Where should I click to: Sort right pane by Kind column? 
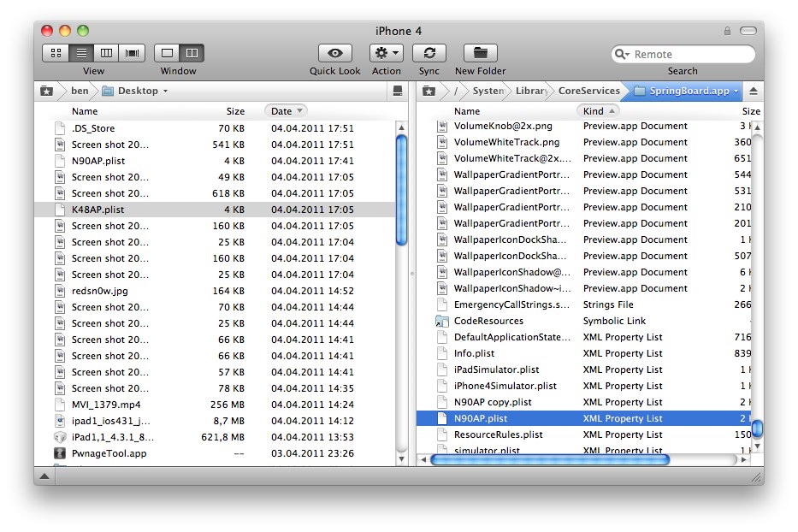pyautogui.click(x=599, y=111)
